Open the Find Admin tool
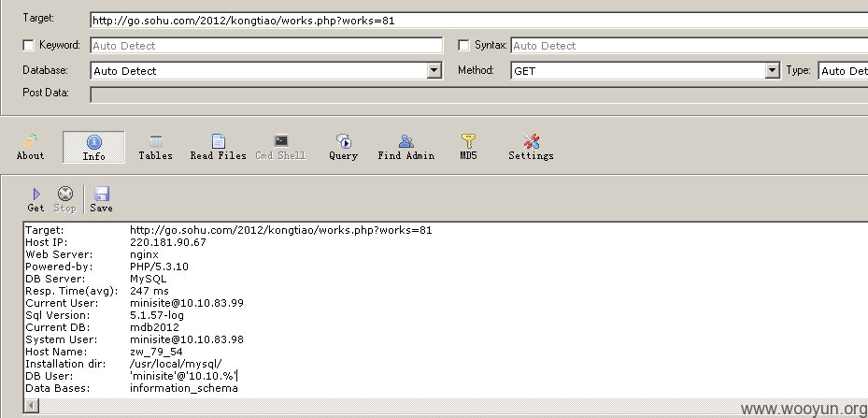 coord(406,148)
